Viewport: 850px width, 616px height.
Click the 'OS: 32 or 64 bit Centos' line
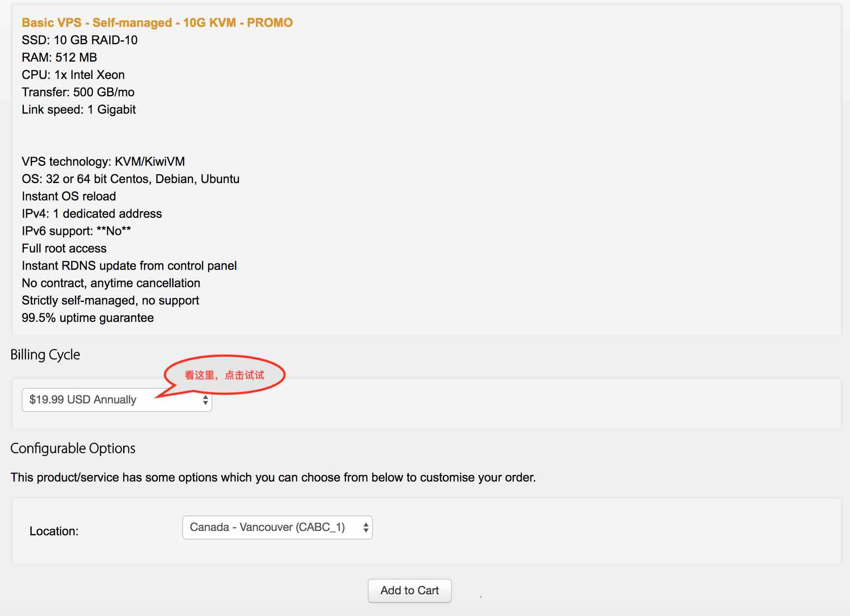(x=131, y=179)
